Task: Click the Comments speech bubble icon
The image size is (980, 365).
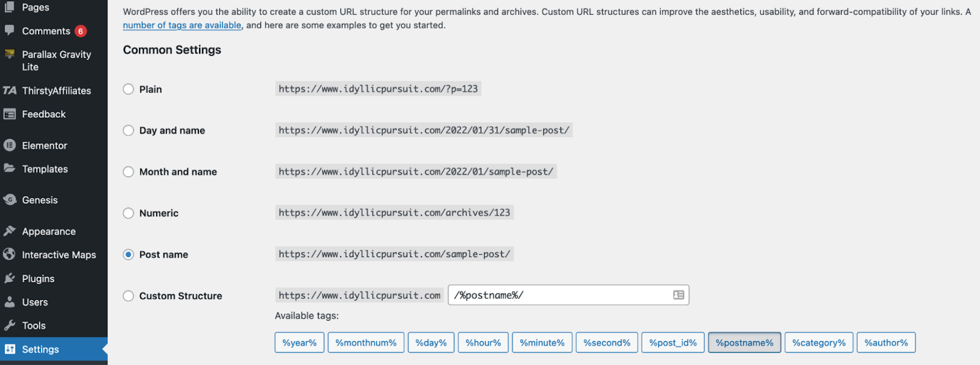Action: pyautogui.click(x=9, y=30)
